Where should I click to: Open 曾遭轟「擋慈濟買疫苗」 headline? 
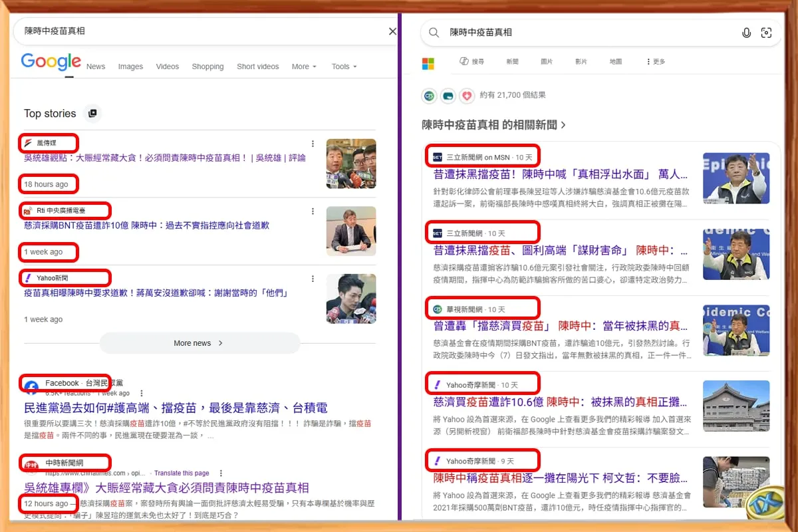point(561,326)
